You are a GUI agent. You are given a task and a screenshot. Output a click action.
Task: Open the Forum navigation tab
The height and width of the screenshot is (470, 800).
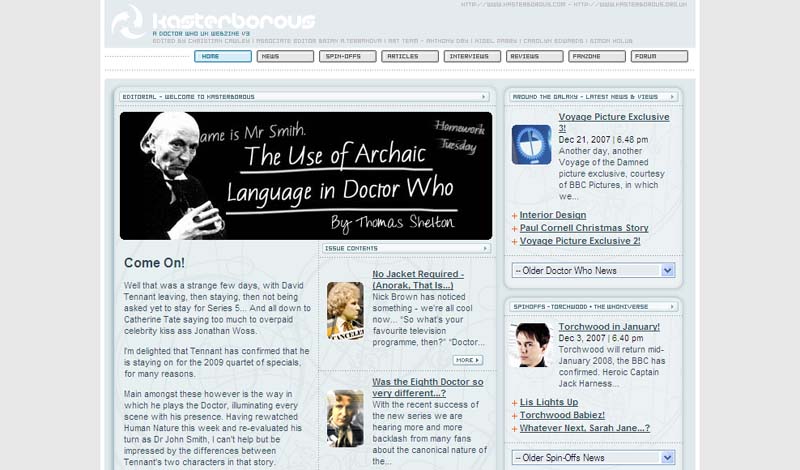pyautogui.click(x=659, y=56)
